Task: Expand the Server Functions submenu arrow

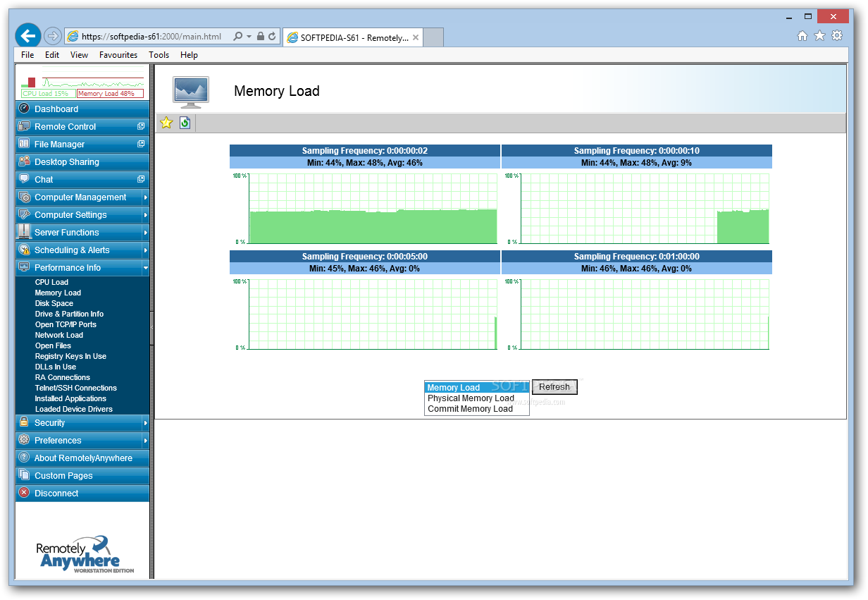Action: point(145,233)
